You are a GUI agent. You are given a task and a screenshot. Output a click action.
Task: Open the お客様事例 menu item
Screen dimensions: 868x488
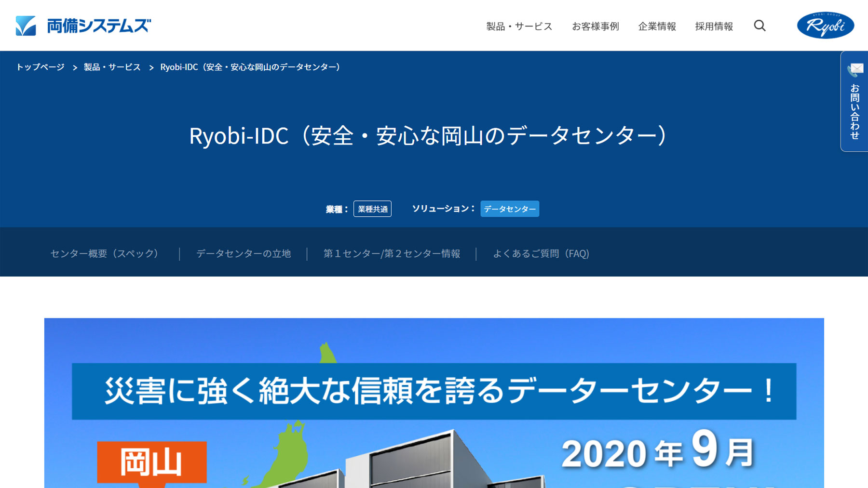[595, 26]
